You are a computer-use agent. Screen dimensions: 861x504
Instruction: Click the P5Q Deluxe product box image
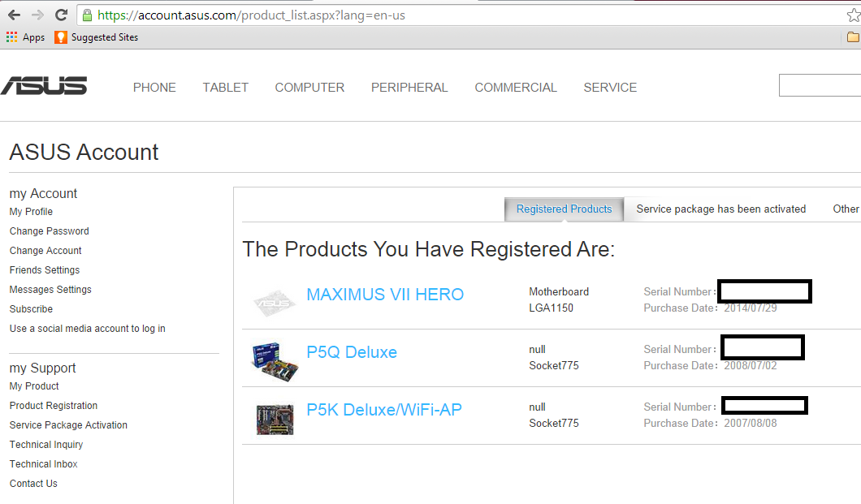[275, 361]
